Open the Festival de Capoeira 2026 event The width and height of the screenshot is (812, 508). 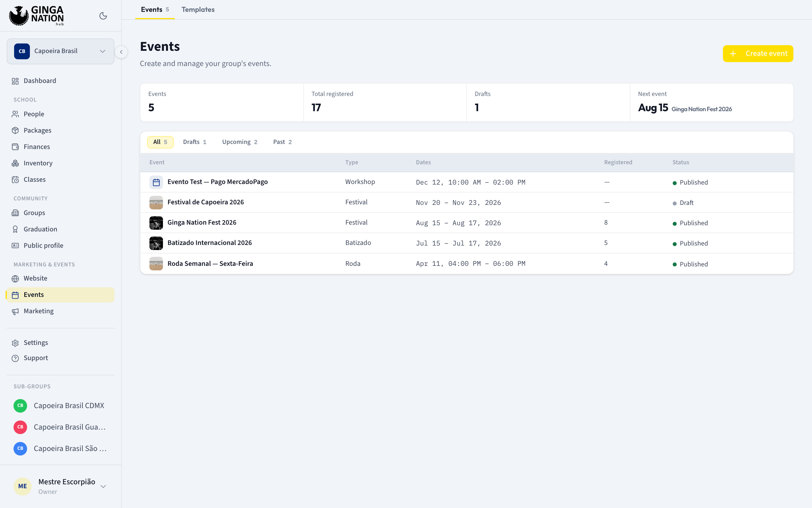click(x=466, y=202)
